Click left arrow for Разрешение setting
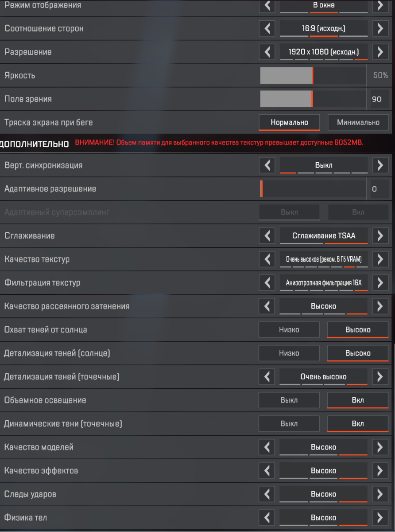Screen dimensions: 395x532 click(267, 52)
